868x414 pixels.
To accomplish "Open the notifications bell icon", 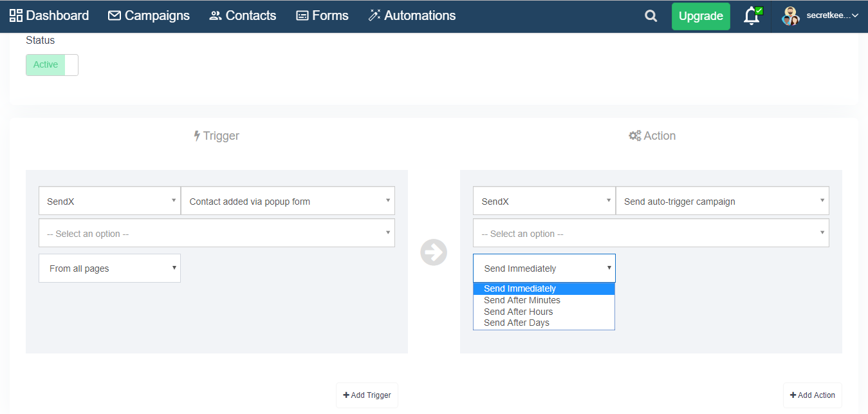I will [x=752, y=16].
